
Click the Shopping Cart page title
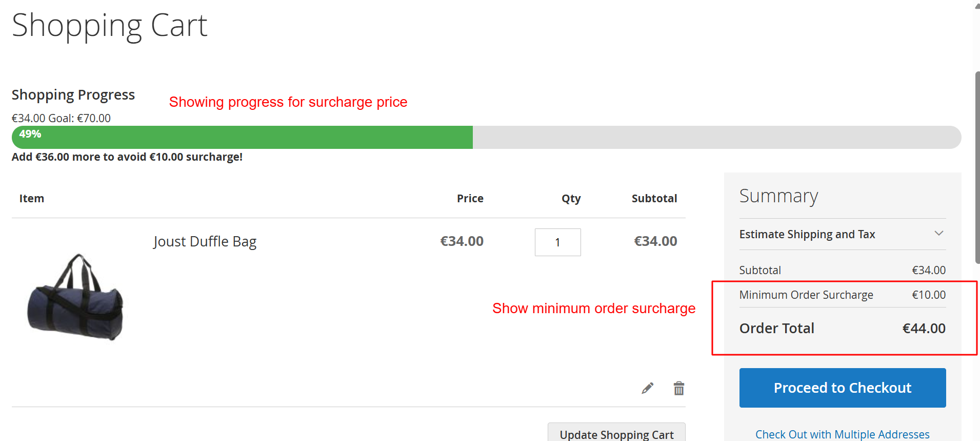(x=110, y=26)
